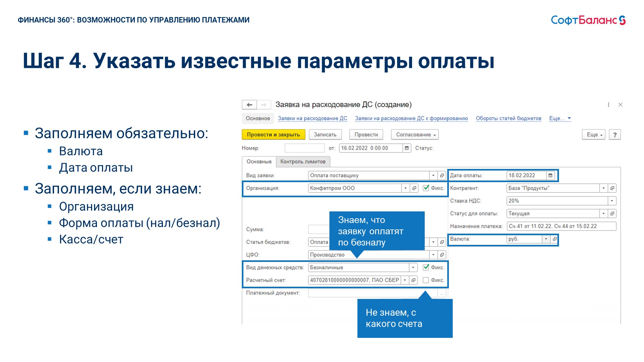Click the Организация field Конфетпром ООО
The height and width of the screenshot is (362, 644).
355,188
